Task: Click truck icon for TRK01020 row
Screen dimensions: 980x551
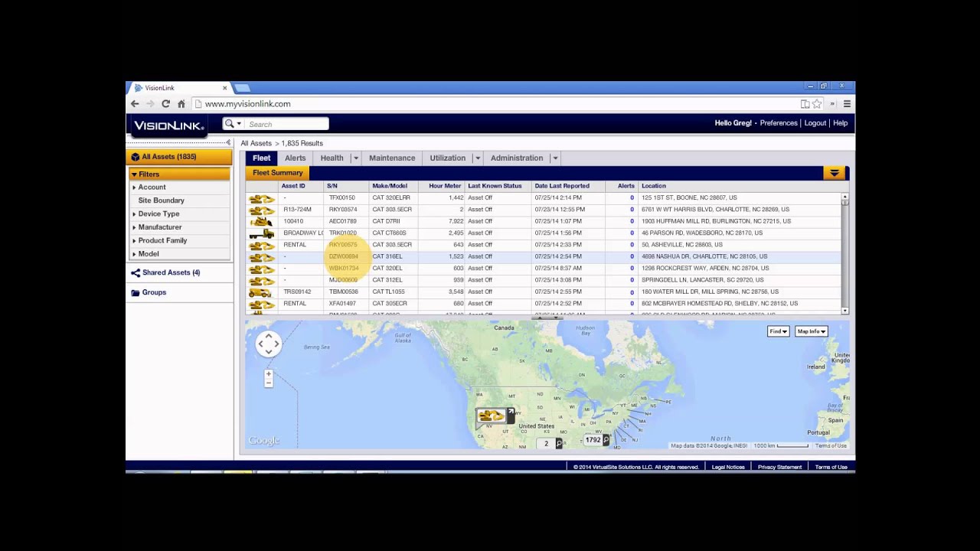Action: [x=262, y=233]
